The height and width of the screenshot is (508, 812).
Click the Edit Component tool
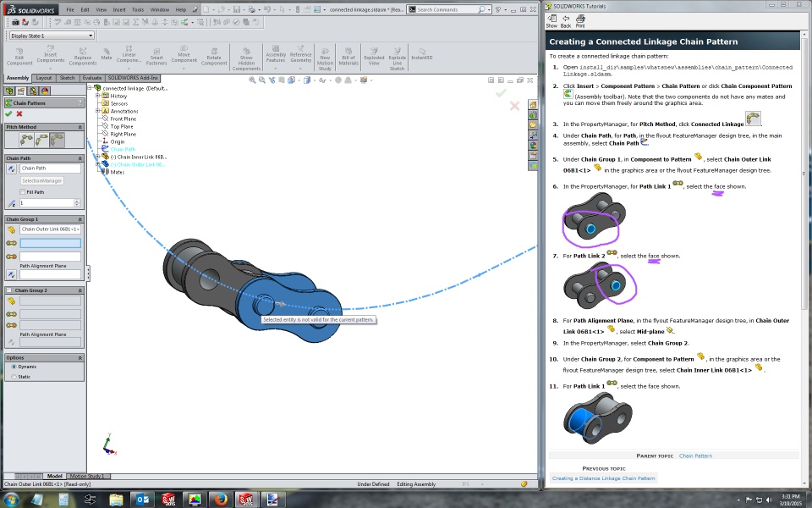point(19,57)
